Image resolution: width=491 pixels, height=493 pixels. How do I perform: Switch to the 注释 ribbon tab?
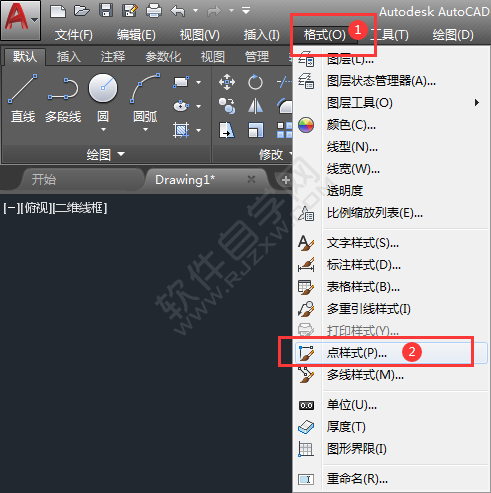click(113, 57)
